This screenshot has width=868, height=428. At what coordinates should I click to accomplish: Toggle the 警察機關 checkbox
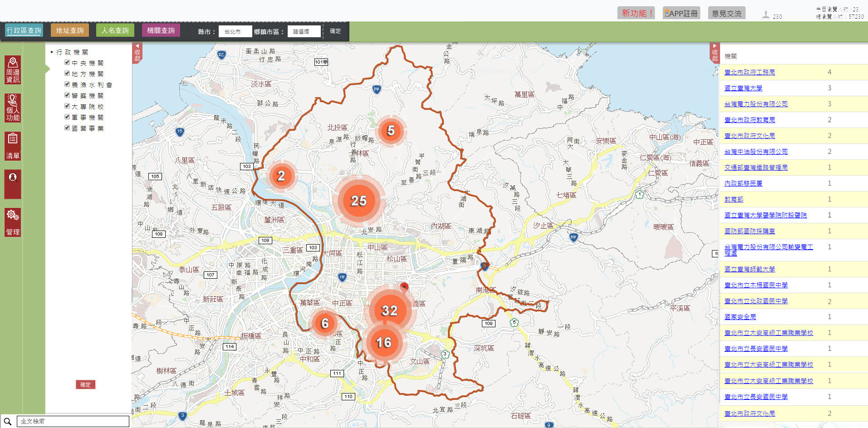point(67,95)
